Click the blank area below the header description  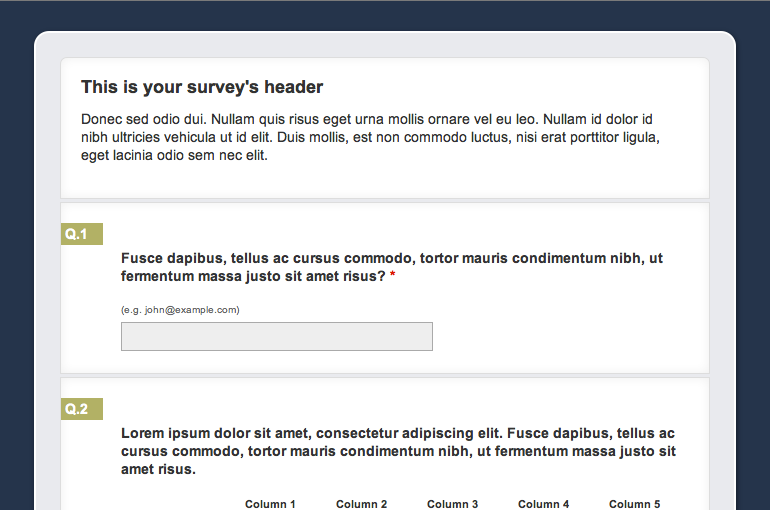coord(385,181)
